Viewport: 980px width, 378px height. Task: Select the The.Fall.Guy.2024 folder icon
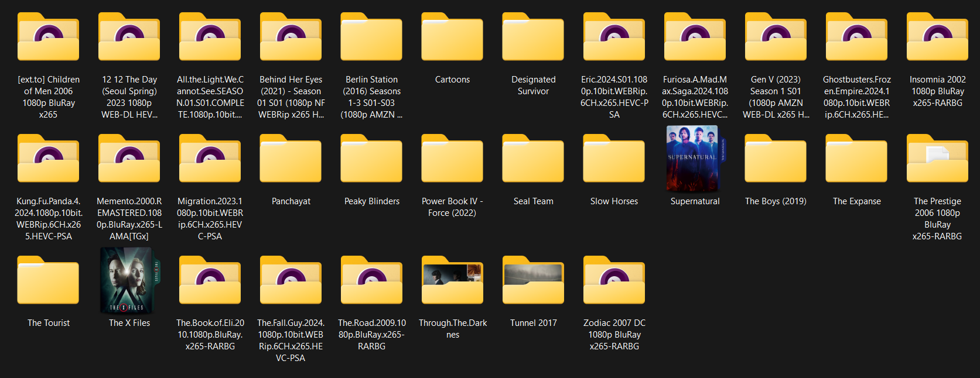click(291, 280)
